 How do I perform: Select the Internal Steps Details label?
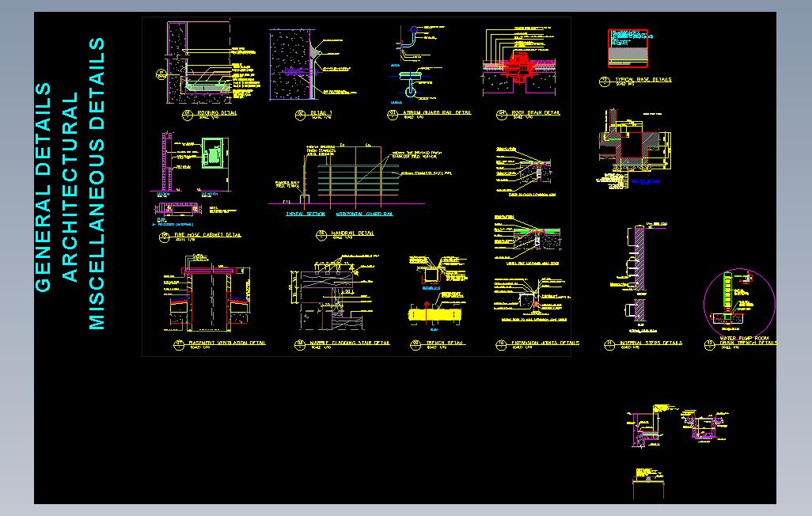[x=651, y=343]
